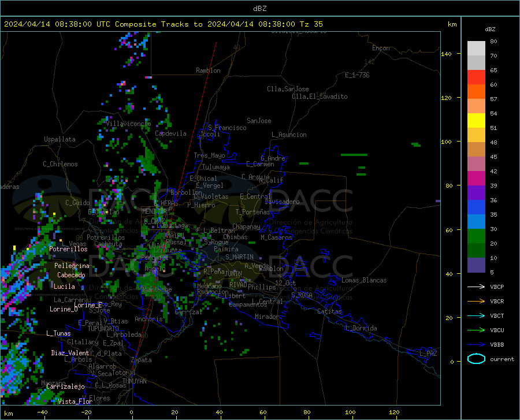The width and height of the screenshot is (520, 420).
Task: Select the green 30 dBZ color swatch
Action: (476, 236)
